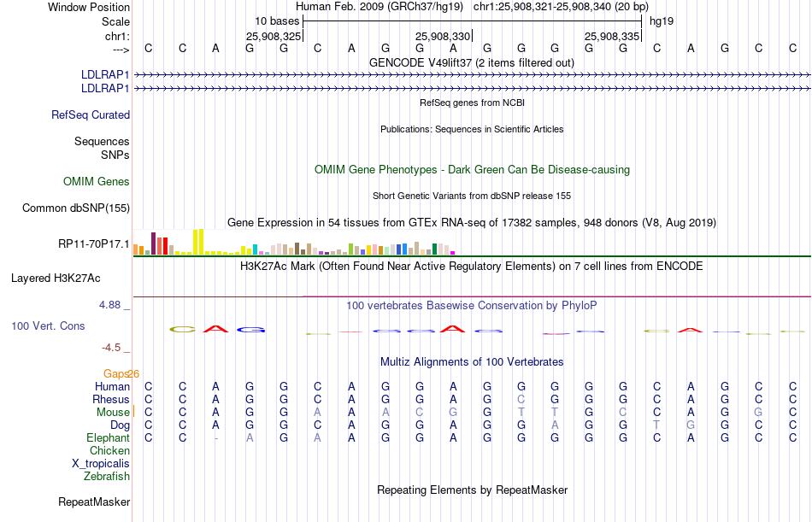Open the first LDLRAP1 gene track label

(x=105, y=75)
